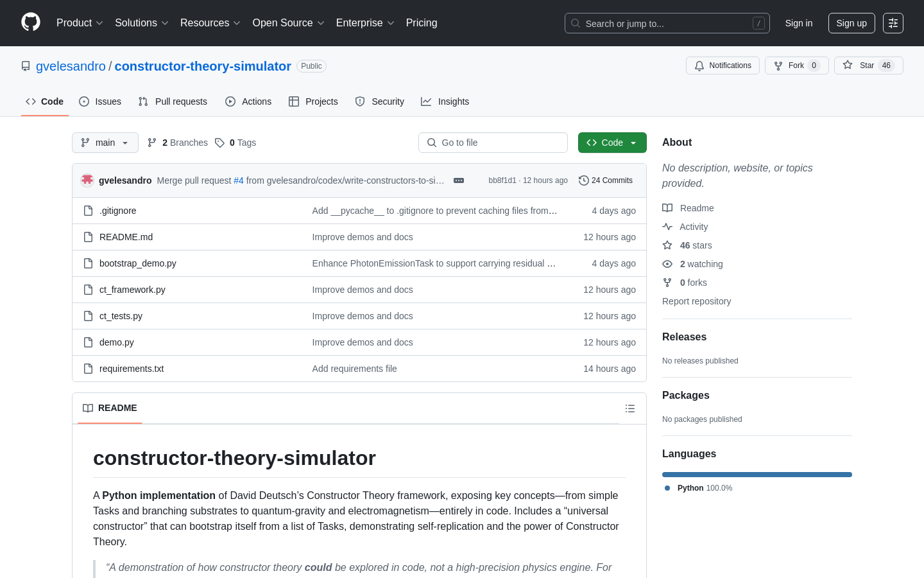The height and width of the screenshot is (578, 924).
Task: Open Report repository link
Action: coord(696,301)
